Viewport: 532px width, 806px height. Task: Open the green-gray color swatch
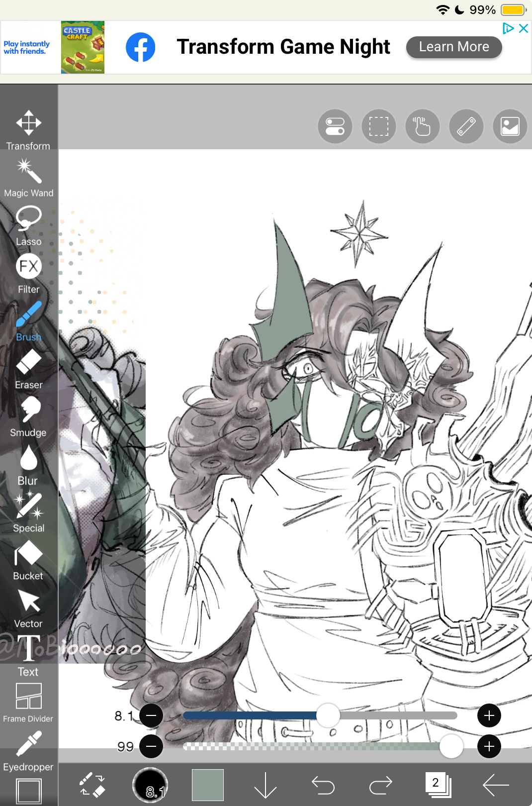coord(208,785)
